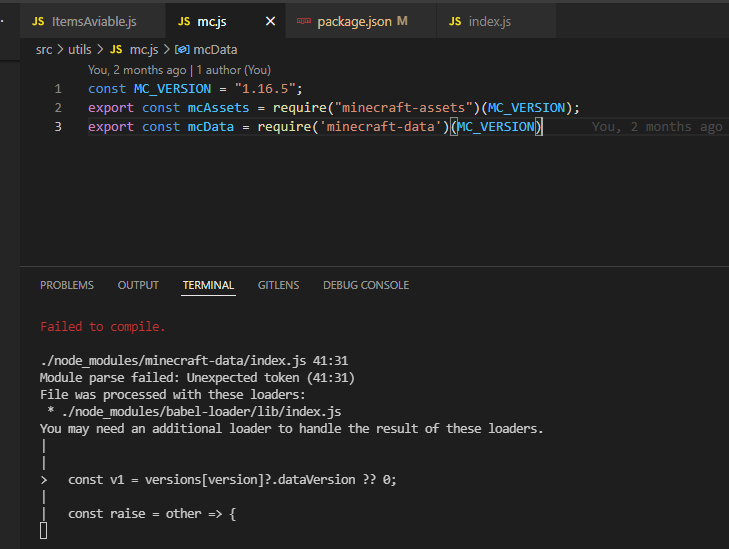Click JS file icon on ItemsAviable.js tab
Screen dimensions: 729x549
pos(38,21)
